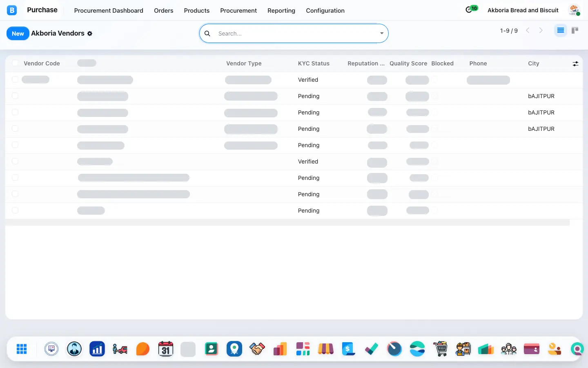Click the handshake CRM icon
The height and width of the screenshot is (368, 588).
tap(257, 349)
